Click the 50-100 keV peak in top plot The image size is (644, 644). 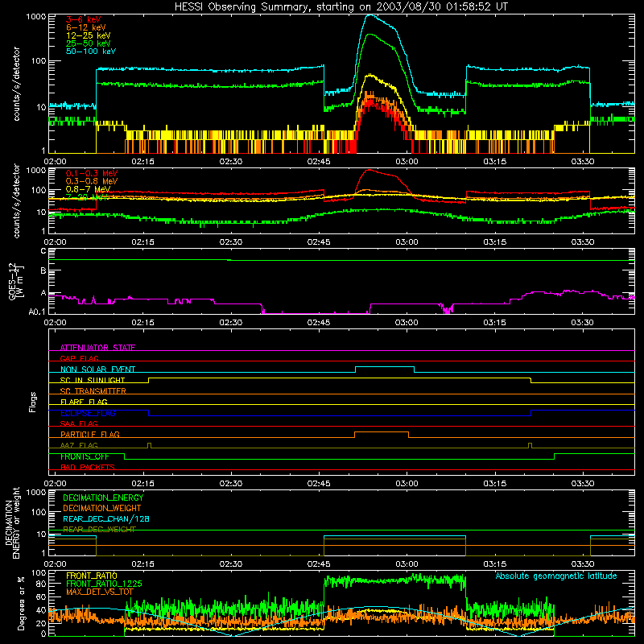tap(370, 15)
